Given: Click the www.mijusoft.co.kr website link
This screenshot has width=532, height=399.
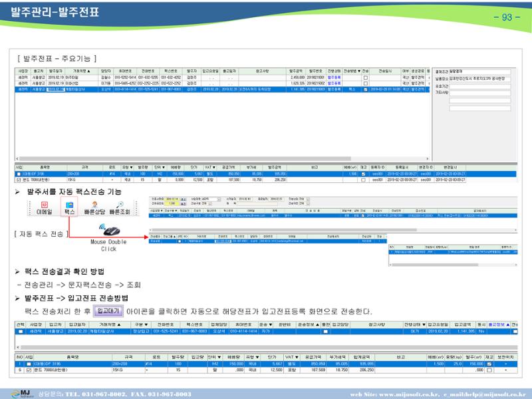Looking at the screenshot, I should [x=408, y=394].
